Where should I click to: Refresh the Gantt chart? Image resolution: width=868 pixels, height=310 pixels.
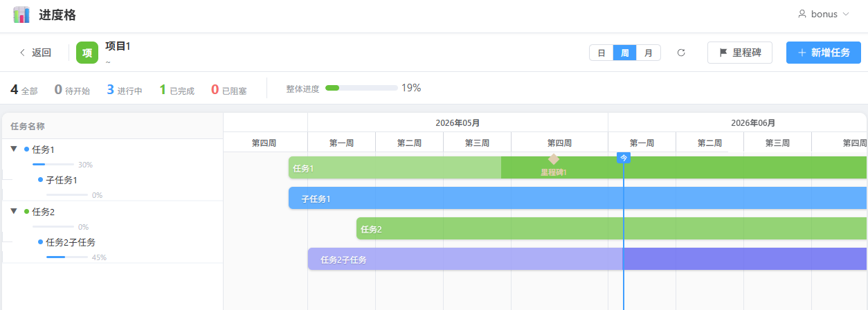tap(681, 53)
